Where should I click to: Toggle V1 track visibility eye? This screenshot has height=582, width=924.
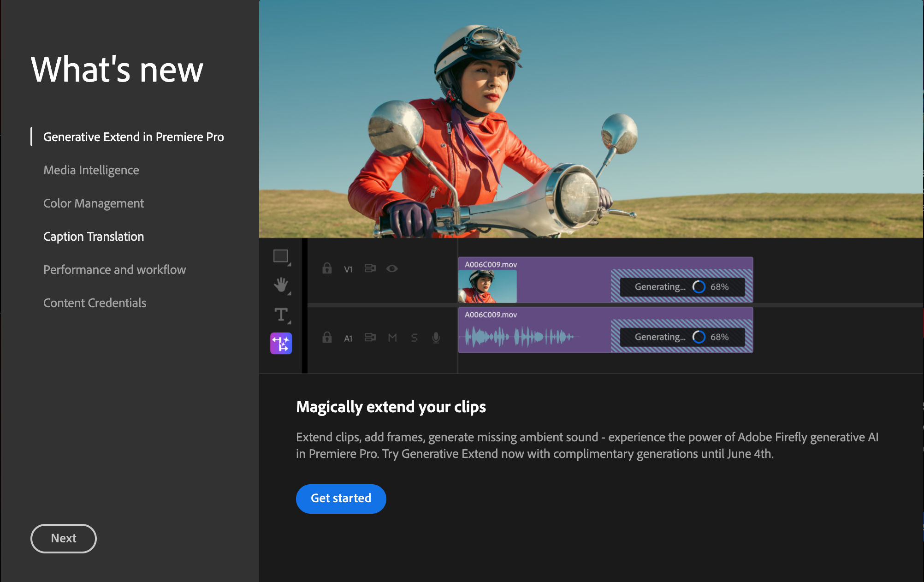[x=392, y=268]
